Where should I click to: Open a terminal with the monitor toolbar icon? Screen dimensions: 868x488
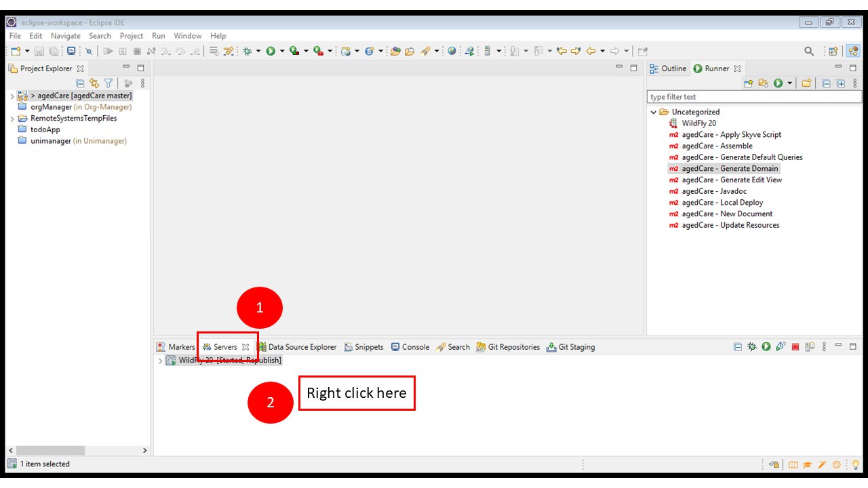click(x=71, y=51)
